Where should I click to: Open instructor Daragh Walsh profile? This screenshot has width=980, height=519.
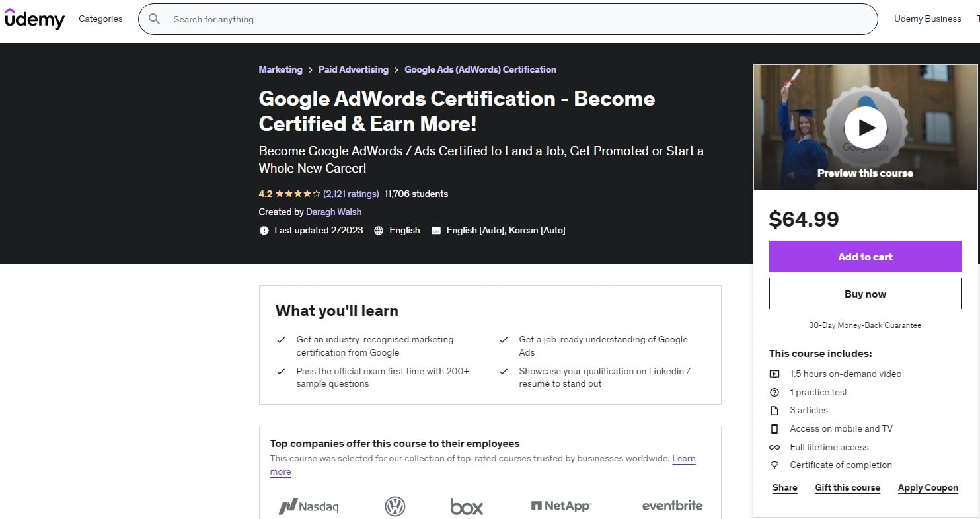[x=334, y=212]
